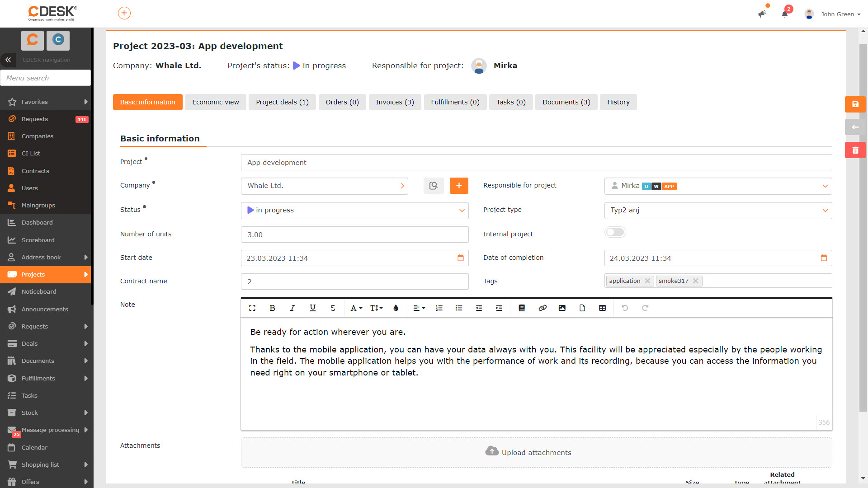Screen dimensions: 868x488
Task: Apply underline formatting in note editor
Action: (x=312, y=308)
